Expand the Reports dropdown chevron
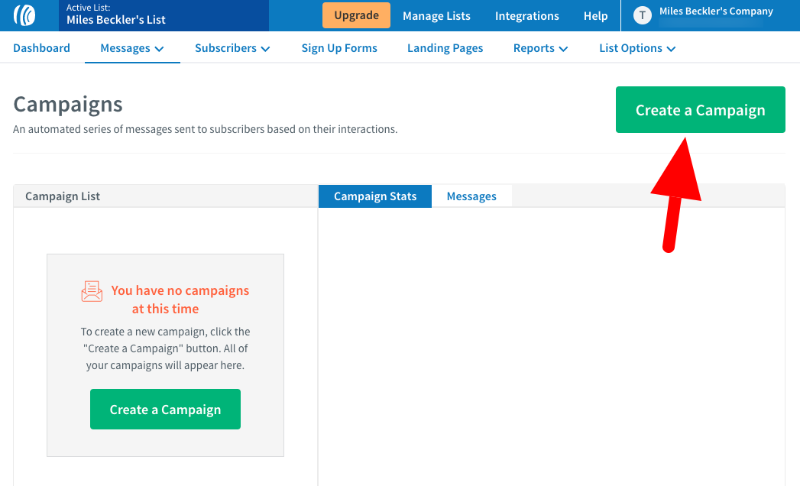Viewport: 800px width, 486px height. coord(563,48)
